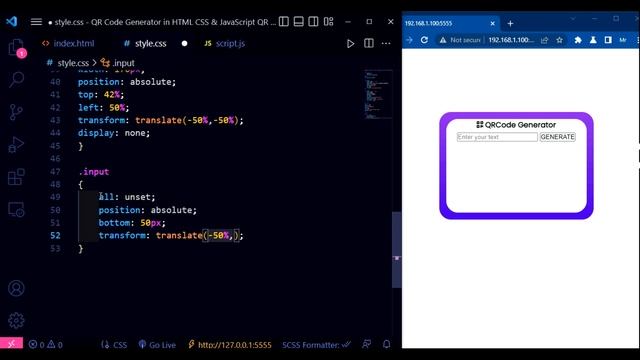This screenshot has height=360, width=640.
Task: Open the remote window indicator in status bar
Action: coord(11,344)
